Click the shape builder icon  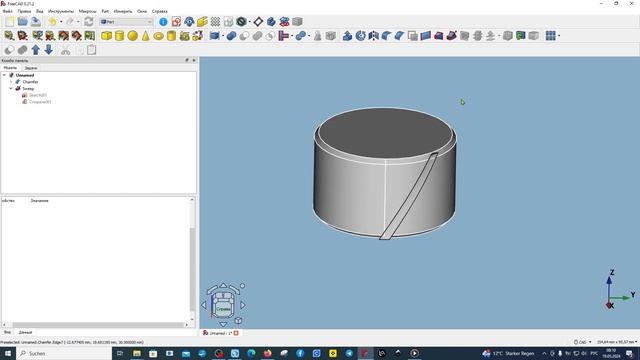point(198,36)
